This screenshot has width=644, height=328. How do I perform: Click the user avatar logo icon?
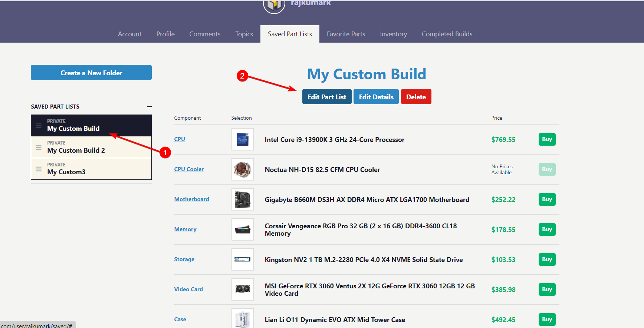(x=274, y=5)
